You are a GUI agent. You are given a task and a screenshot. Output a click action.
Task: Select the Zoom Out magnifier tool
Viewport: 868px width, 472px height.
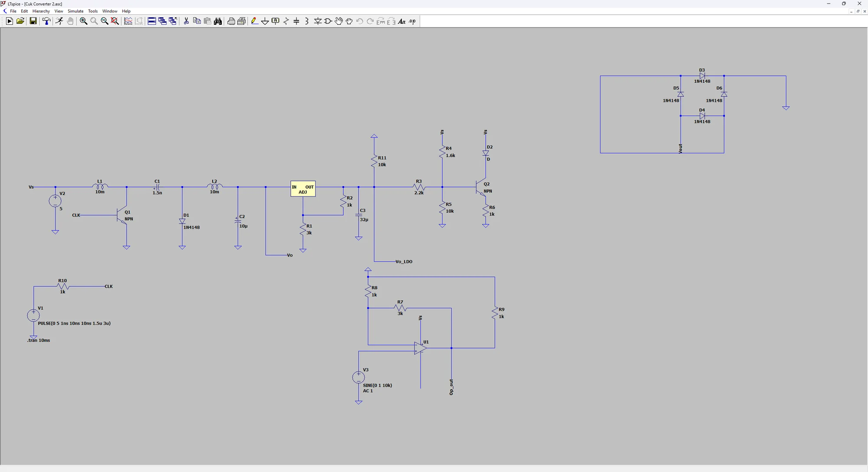point(104,21)
